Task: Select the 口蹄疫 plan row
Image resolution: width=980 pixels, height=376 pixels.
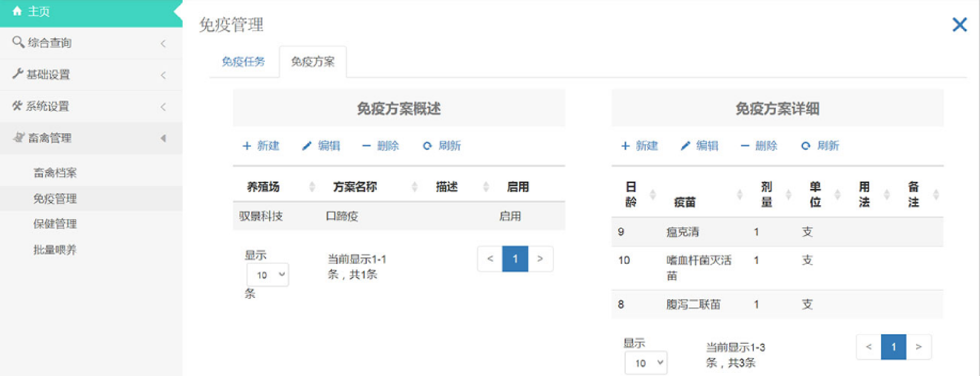Action: (342, 216)
